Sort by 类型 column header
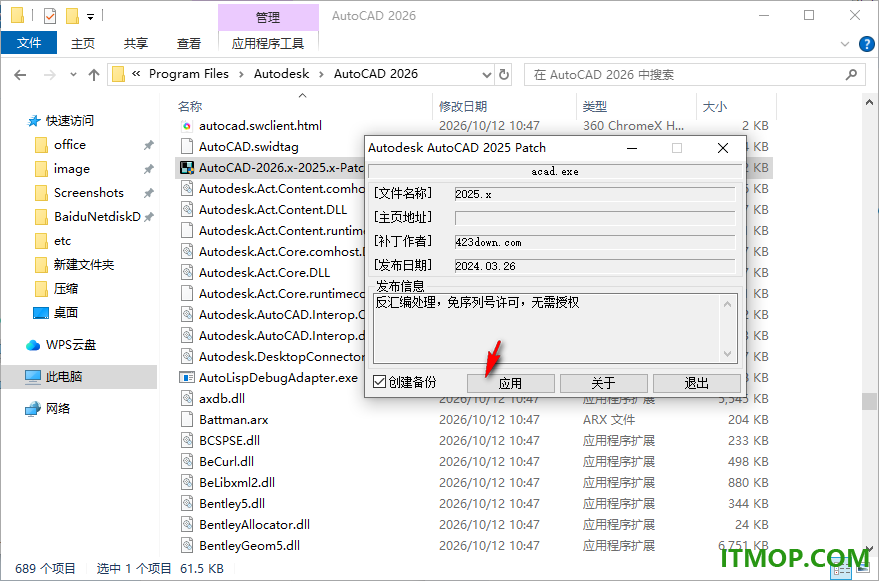879x581 pixels. [x=595, y=107]
